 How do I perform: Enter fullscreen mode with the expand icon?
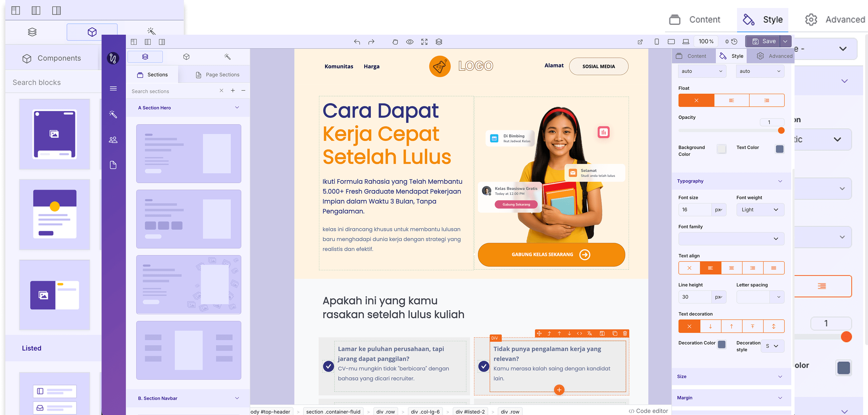424,42
